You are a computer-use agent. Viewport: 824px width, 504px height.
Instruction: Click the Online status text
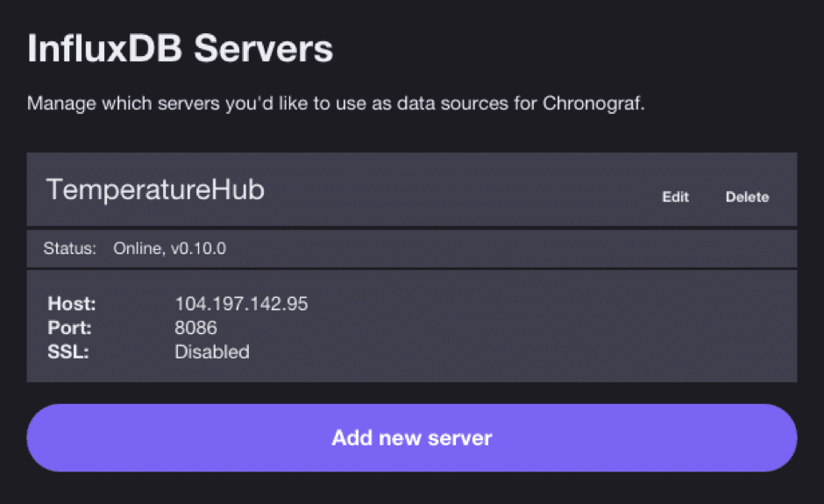pyautogui.click(x=137, y=249)
